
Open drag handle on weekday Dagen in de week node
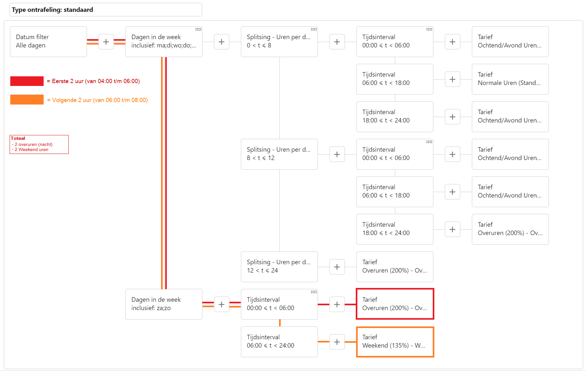tap(198, 29)
